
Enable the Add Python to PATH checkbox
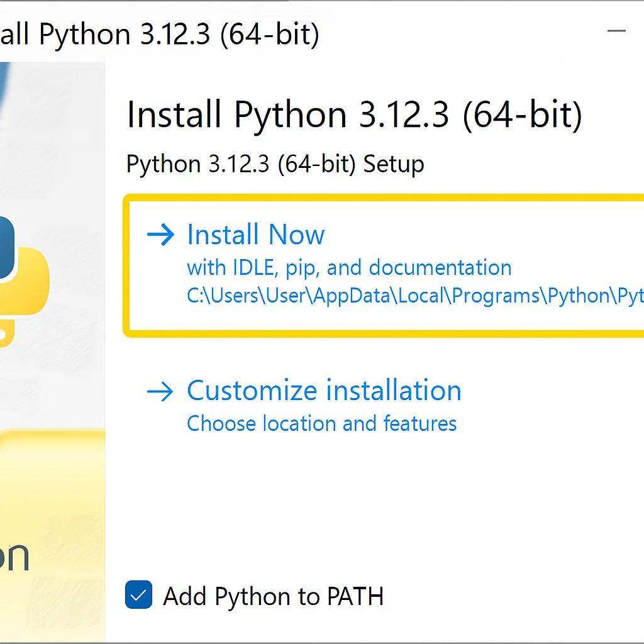click(x=137, y=596)
